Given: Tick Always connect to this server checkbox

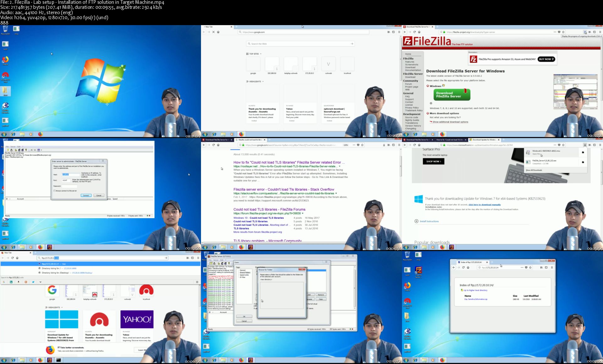Looking at the screenshot, I should pyautogui.click(x=54, y=191).
